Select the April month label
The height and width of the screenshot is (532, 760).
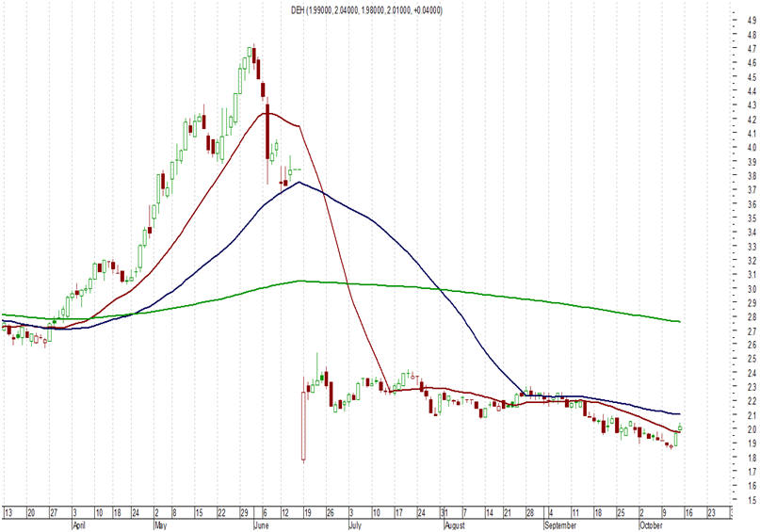[x=78, y=525]
